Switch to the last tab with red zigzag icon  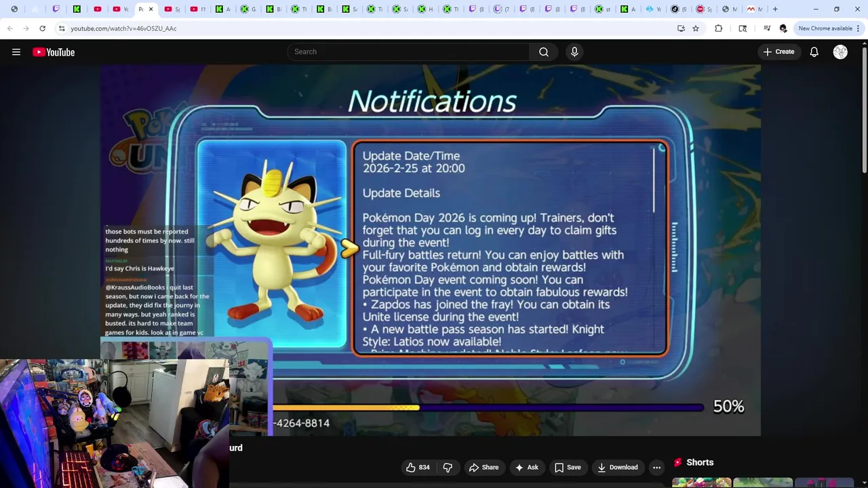[754, 9]
